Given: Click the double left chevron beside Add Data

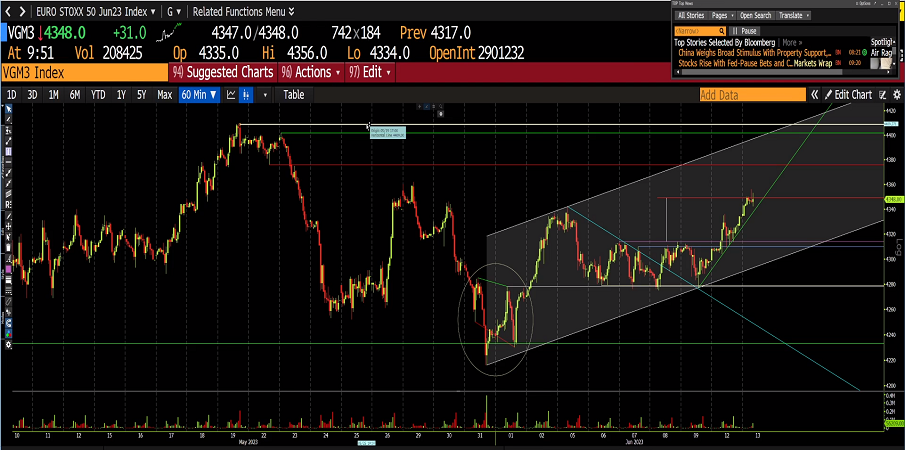Looking at the screenshot, I should coord(814,95).
